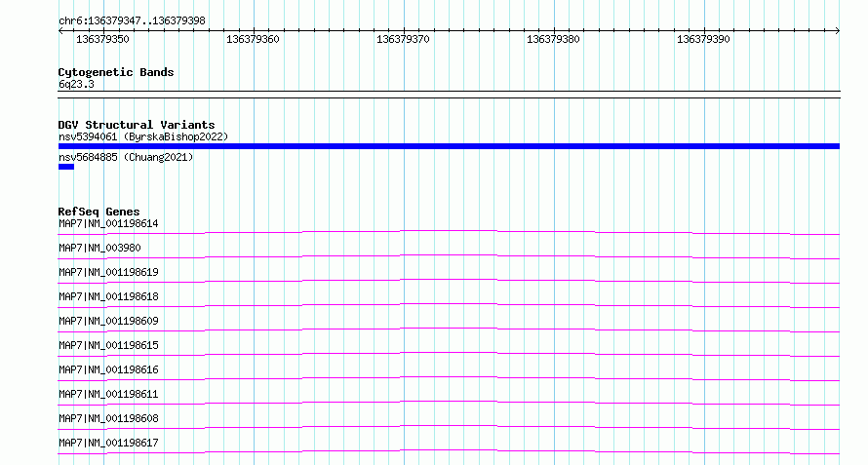Open transcript MAP7|NM_001198614
The width and height of the screenshot is (868, 465).
pos(108,223)
